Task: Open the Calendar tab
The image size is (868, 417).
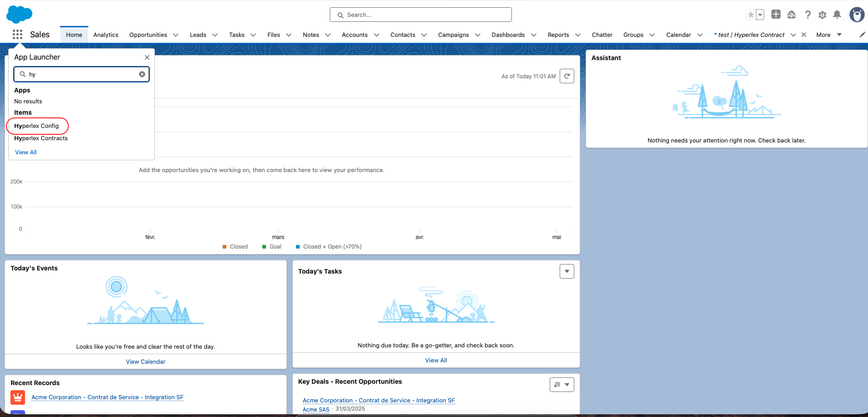Action: coord(679,35)
